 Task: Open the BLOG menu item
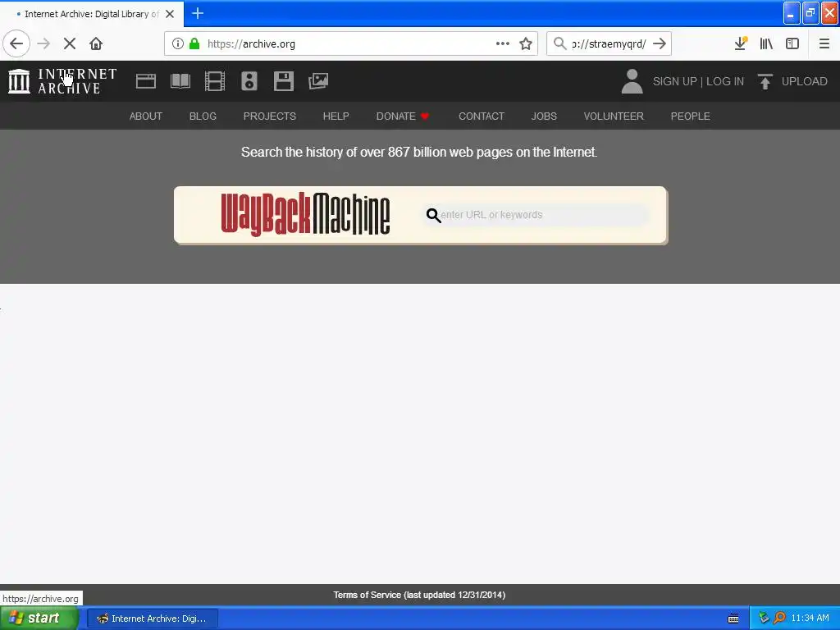[203, 116]
